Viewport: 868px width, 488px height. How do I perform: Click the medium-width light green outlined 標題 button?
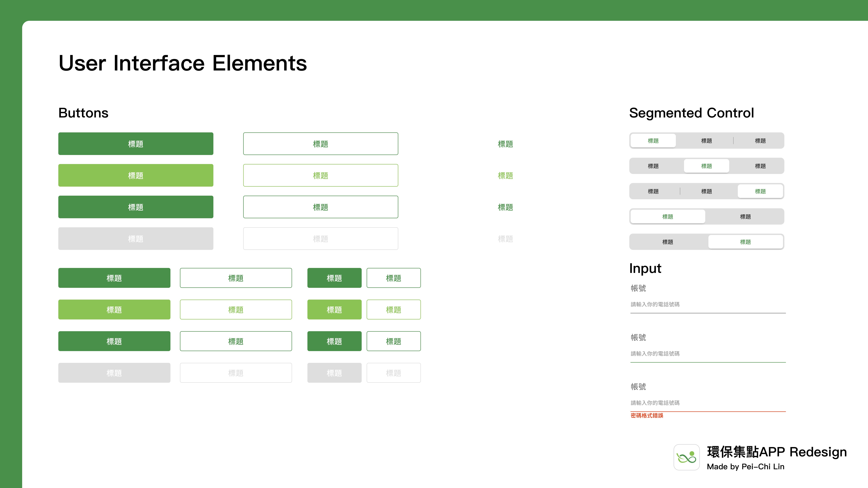(x=236, y=310)
